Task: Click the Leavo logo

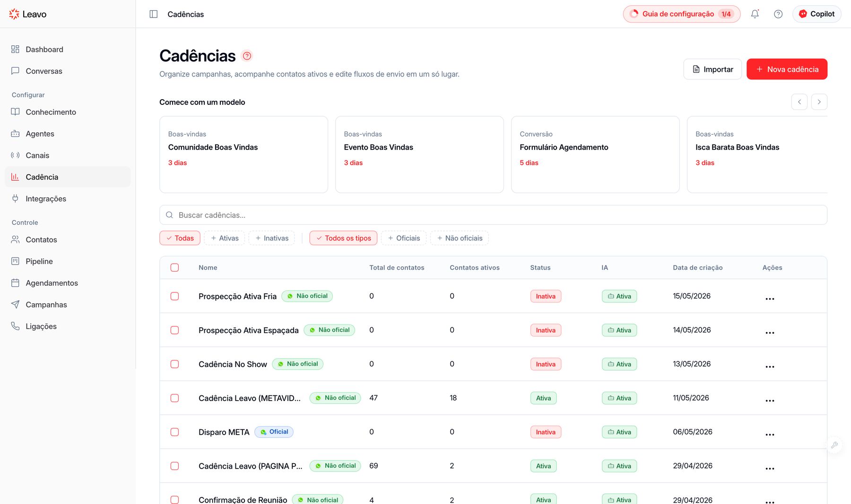Action: [27, 14]
